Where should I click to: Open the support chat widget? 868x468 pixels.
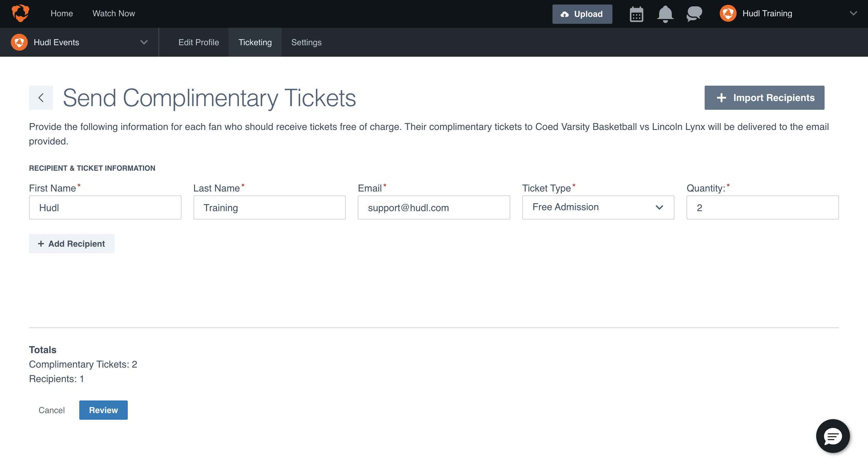coord(833,436)
